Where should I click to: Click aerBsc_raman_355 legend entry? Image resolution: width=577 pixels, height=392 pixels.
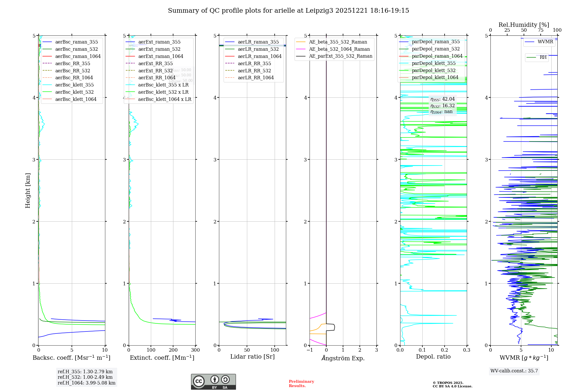pos(76,42)
